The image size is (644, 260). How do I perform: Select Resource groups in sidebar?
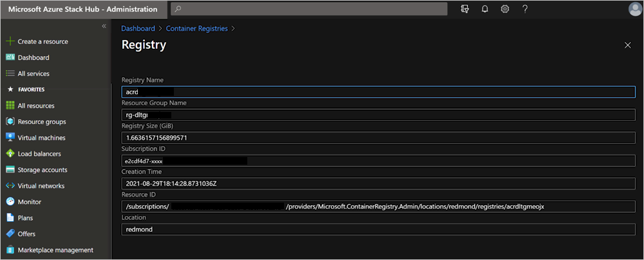coord(42,122)
